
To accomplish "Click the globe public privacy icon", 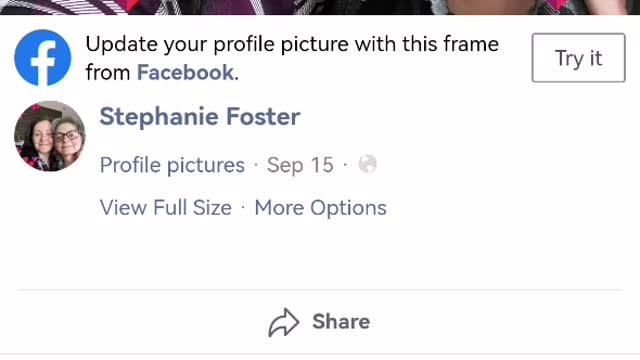I will pyautogui.click(x=367, y=164).
